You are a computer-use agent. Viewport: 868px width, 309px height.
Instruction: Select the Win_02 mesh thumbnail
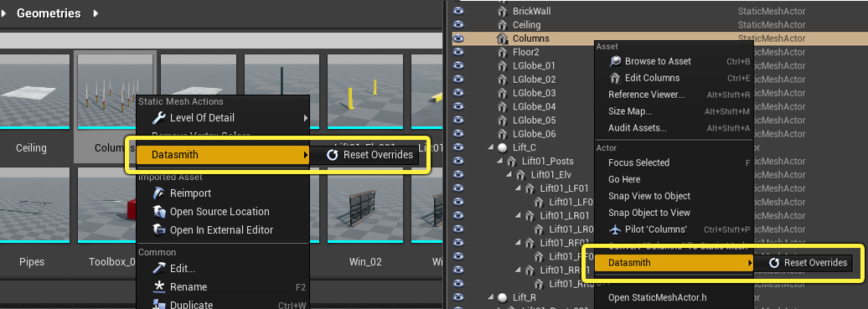[365, 205]
